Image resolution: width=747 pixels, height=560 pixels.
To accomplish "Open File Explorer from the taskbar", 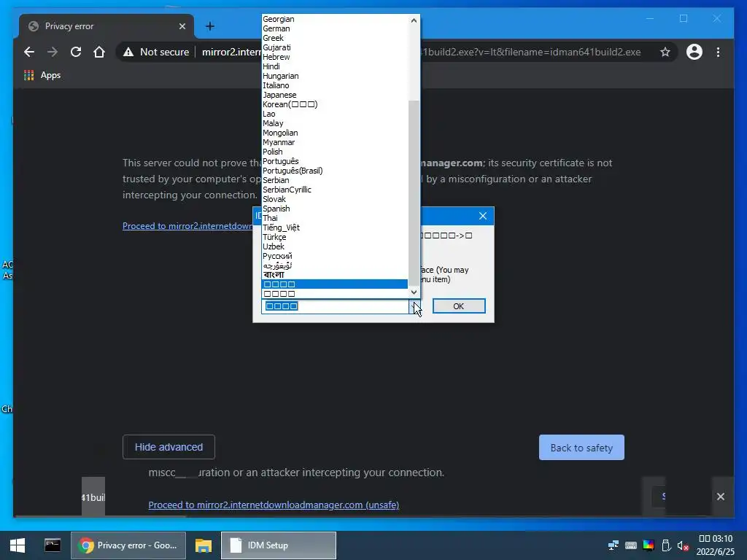I will coord(204,545).
